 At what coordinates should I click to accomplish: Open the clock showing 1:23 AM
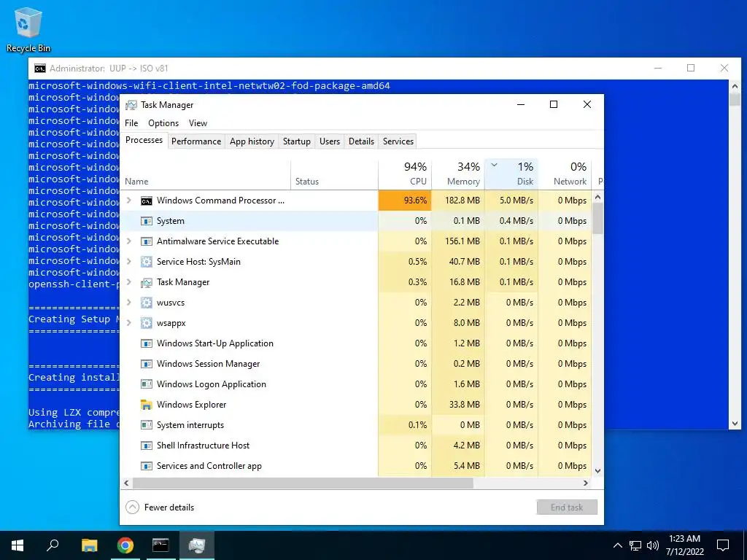(x=684, y=545)
